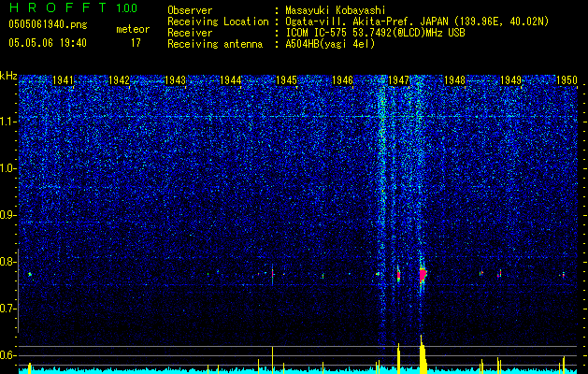Screen dimensions: 588x374
Task: Click the ICOM IC-575 receiver text
Action: (x=375, y=33)
